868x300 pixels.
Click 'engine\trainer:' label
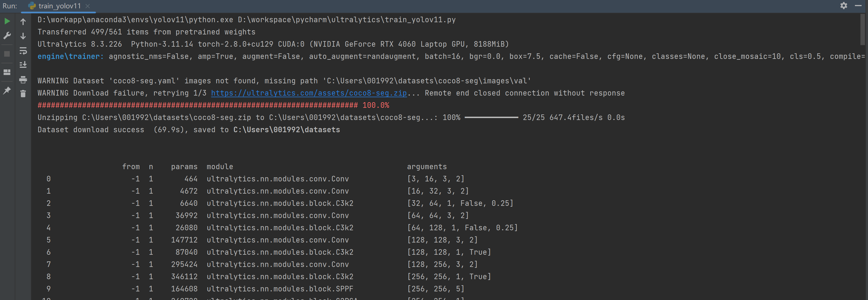(71, 56)
